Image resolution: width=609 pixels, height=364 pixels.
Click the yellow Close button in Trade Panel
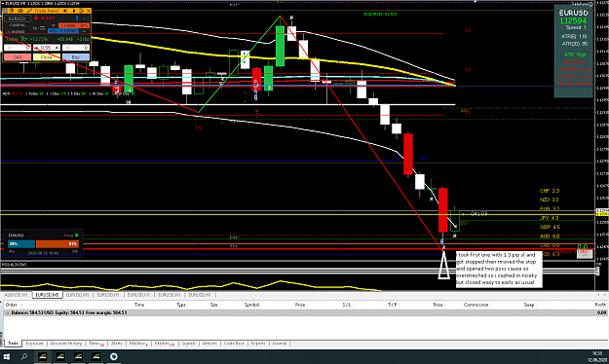coord(47,57)
